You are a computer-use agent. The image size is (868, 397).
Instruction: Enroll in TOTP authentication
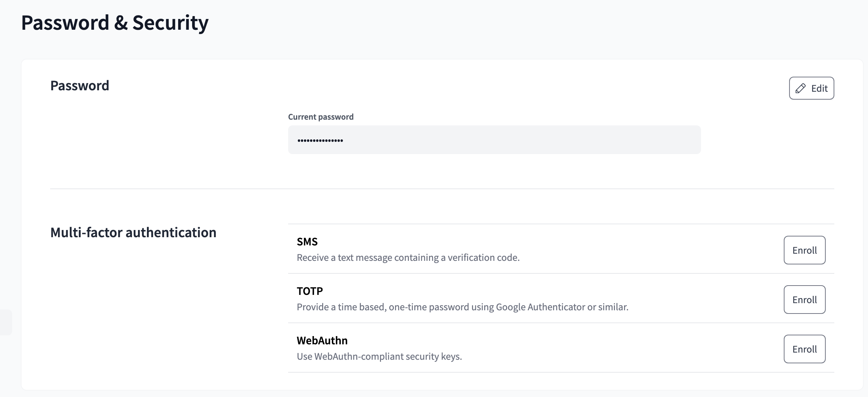click(804, 300)
